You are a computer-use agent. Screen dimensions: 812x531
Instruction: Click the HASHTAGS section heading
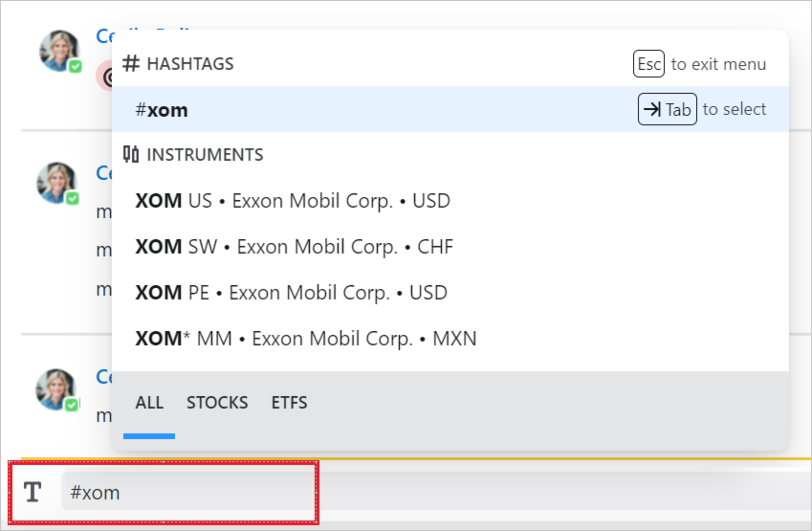pos(190,64)
